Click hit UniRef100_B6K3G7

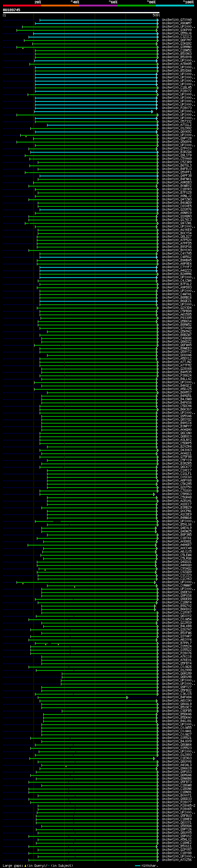coord(177,409)
